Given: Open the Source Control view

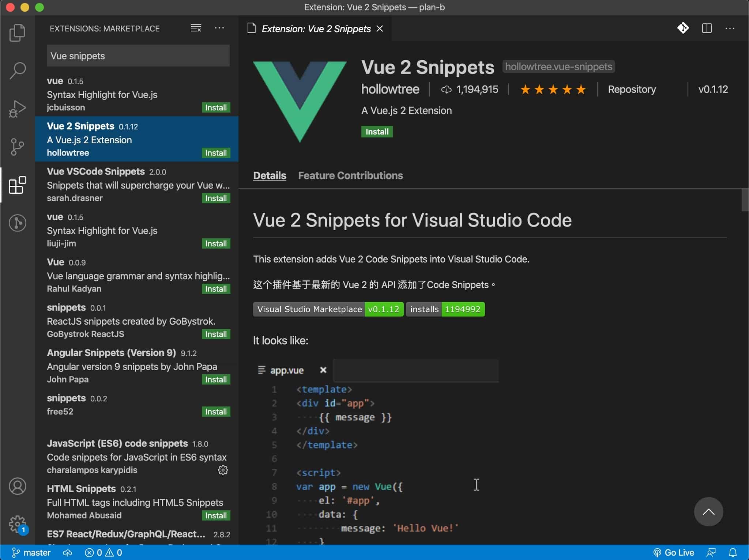Looking at the screenshot, I should (17, 147).
